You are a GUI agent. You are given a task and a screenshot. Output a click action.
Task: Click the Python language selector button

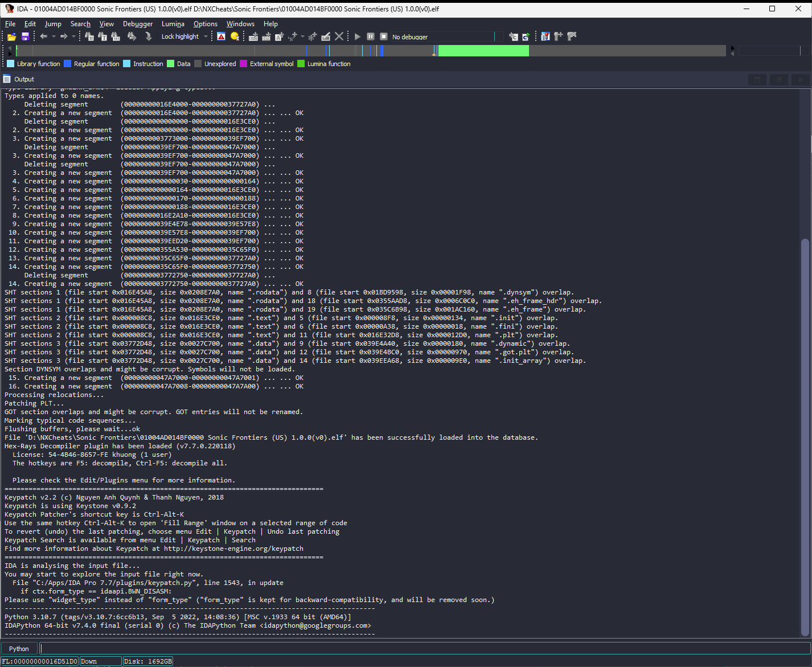19,649
